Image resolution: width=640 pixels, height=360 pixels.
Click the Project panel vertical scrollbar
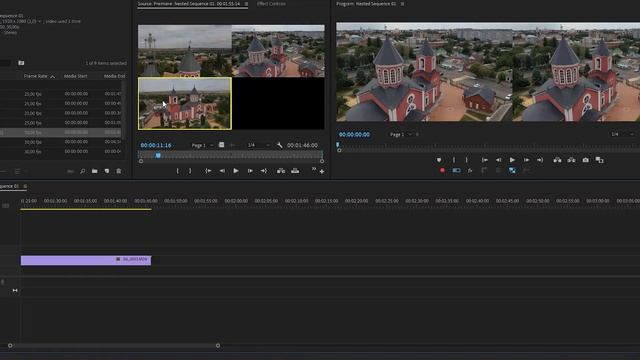123,110
